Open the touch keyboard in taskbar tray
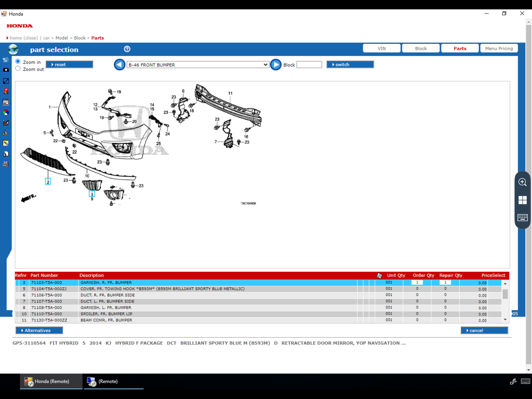This screenshot has width=532, height=399. [x=525, y=381]
